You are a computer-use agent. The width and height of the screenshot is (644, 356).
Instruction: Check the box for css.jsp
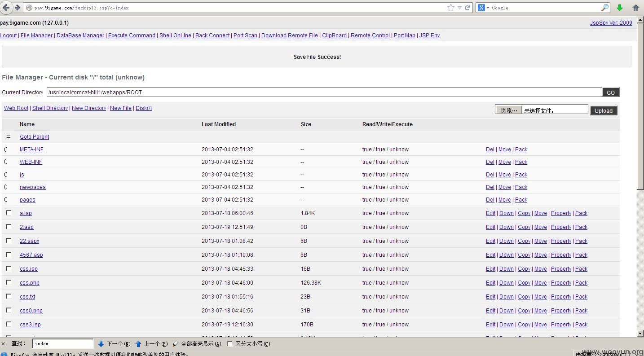pyautogui.click(x=9, y=268)
